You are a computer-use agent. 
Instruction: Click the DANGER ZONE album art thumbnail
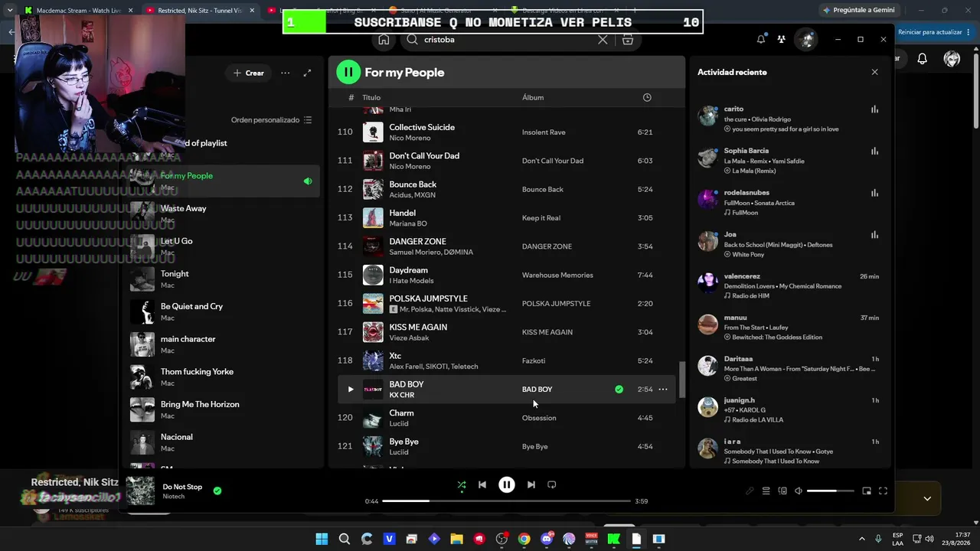pos(373,246)
